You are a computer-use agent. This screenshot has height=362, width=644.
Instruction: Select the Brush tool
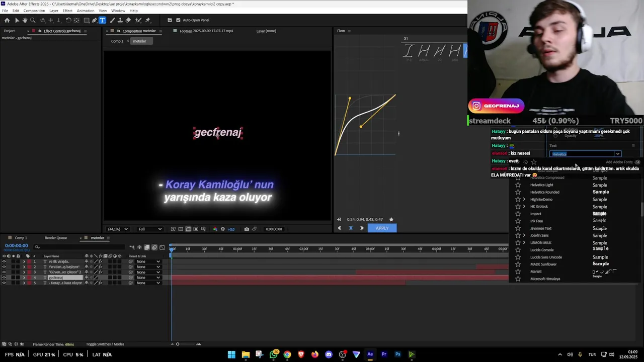(x=112, y=20)
